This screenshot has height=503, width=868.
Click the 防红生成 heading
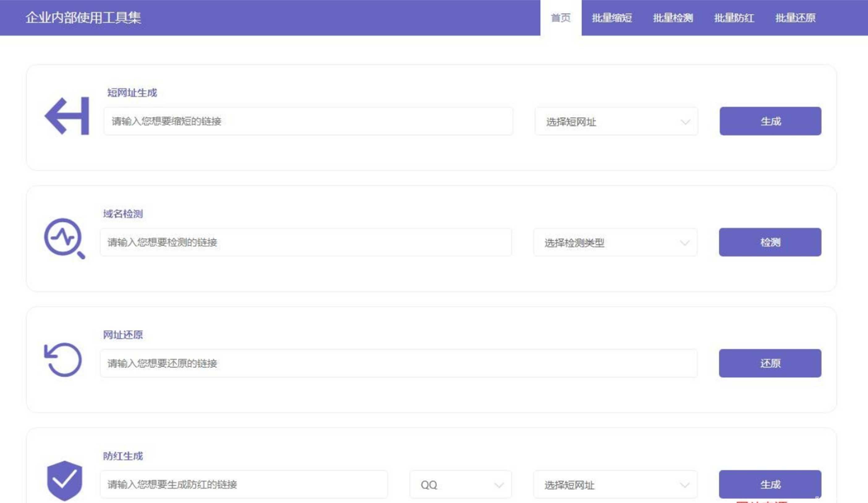123,456
